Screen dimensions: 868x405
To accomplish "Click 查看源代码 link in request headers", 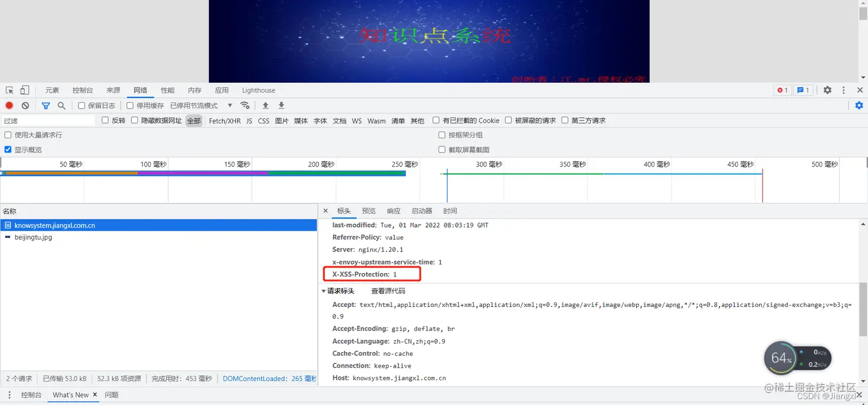I will [388, 291].
